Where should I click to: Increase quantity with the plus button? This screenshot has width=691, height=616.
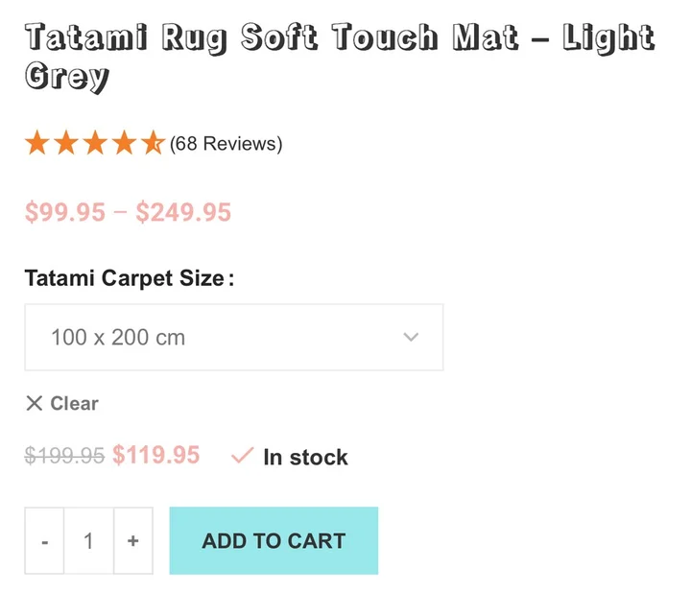click(133, 541)
